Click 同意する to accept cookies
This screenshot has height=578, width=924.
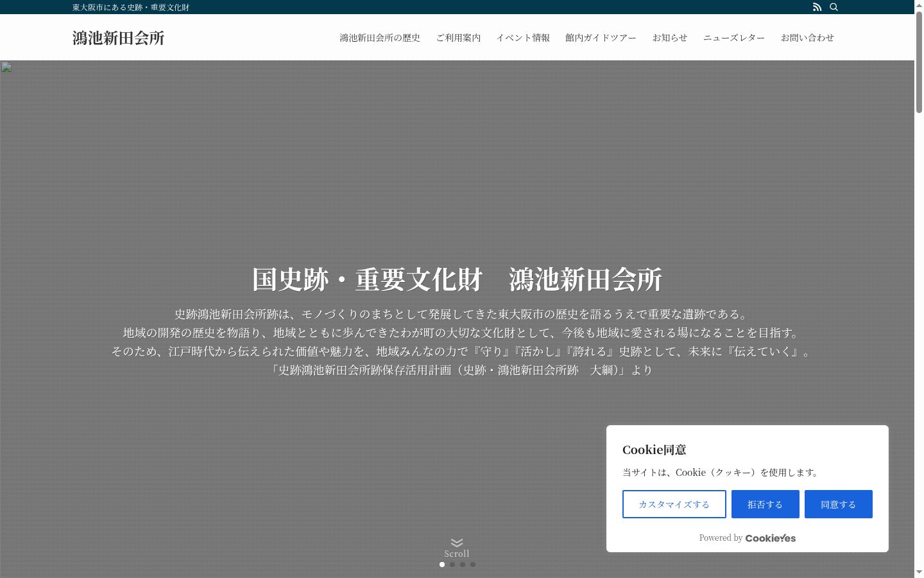coord(839,504)
